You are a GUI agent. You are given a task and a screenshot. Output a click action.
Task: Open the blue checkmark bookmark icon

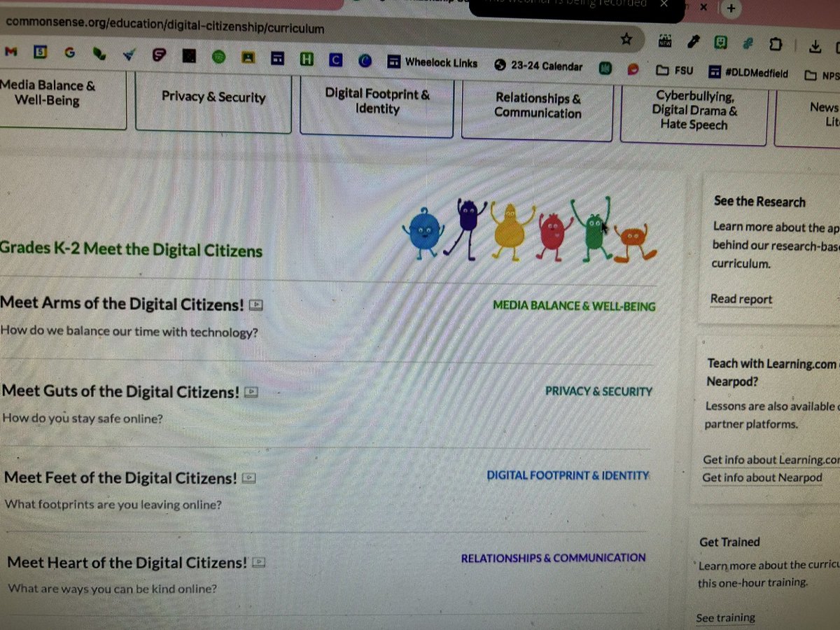[129, 54]
